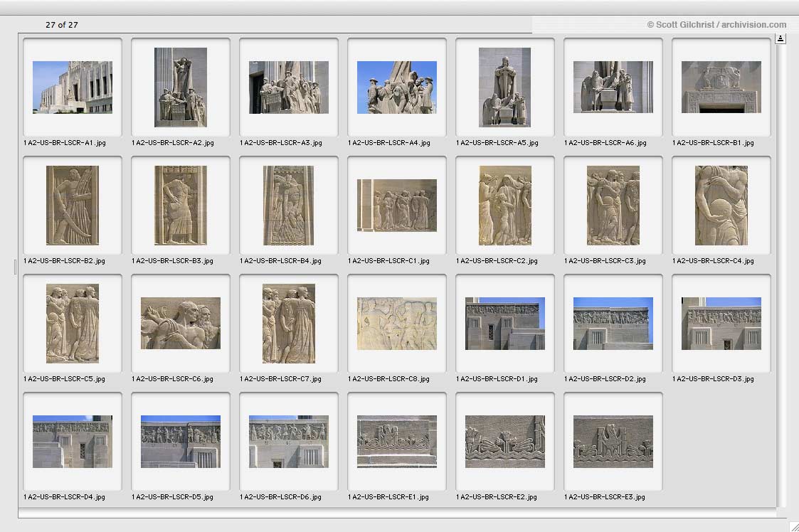Click the '27 of 27' count text

point(62,25)
